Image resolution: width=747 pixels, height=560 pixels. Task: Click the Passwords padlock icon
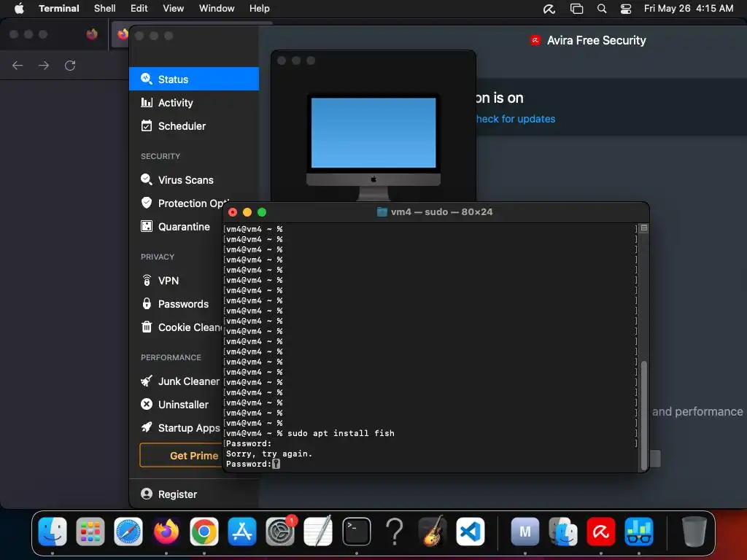[147, 303]
